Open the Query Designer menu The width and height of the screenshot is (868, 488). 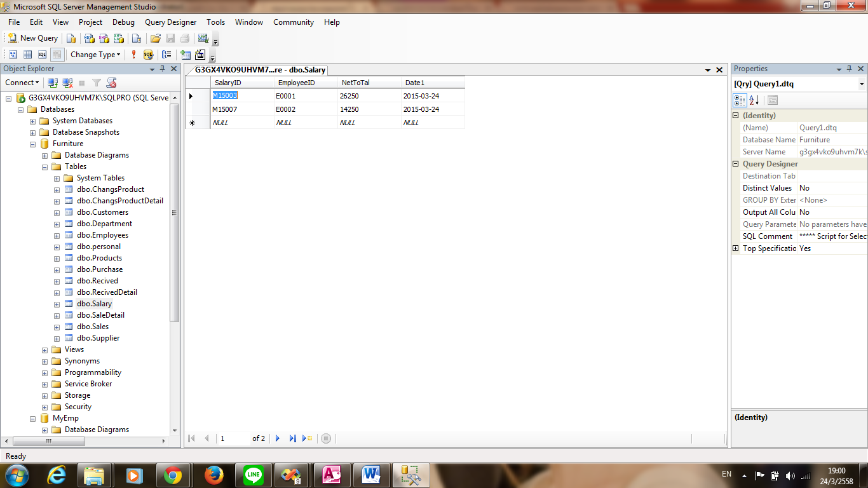pyautogui.click(x=171, y=22)
